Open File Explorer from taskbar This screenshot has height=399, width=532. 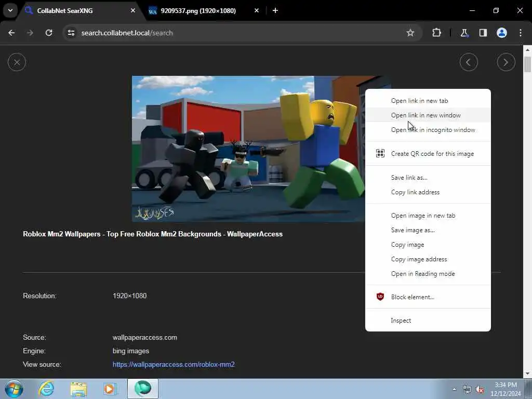[79, 389]
